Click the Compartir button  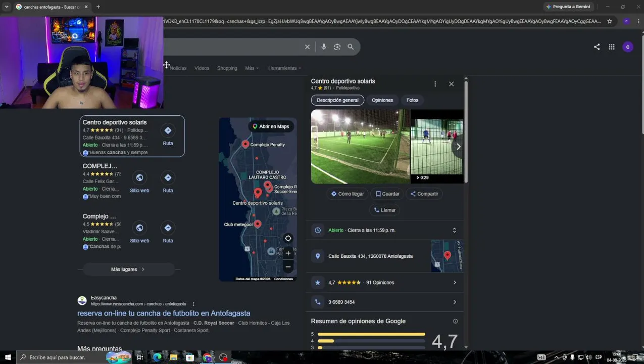424,194
